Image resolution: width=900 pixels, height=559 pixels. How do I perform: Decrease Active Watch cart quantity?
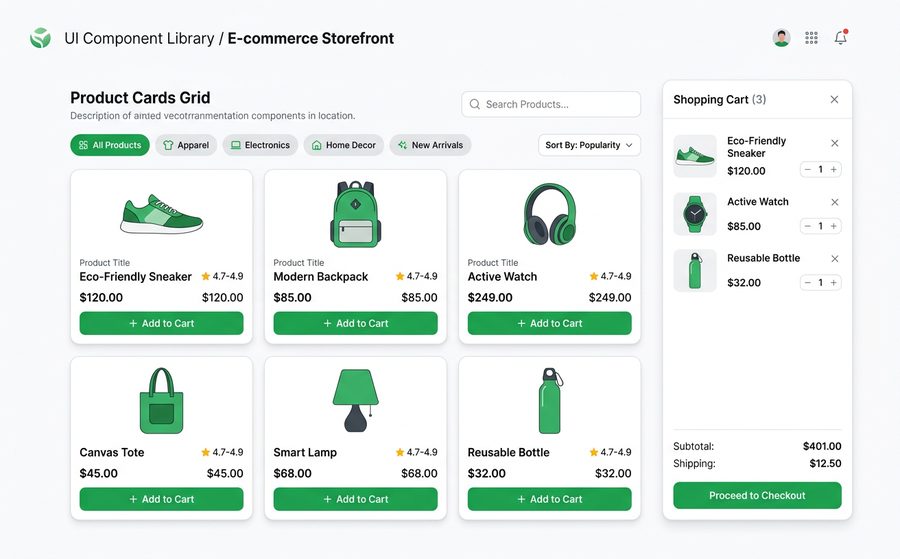pos(808,226)
